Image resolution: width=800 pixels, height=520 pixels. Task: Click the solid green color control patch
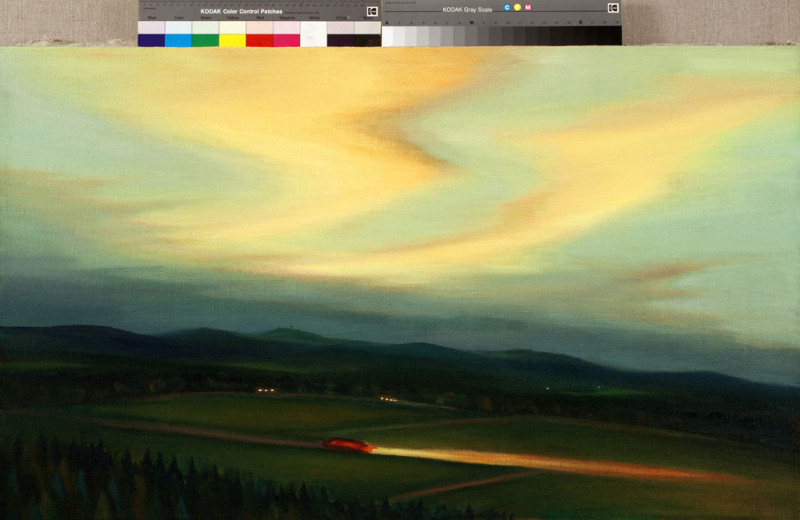205,40
